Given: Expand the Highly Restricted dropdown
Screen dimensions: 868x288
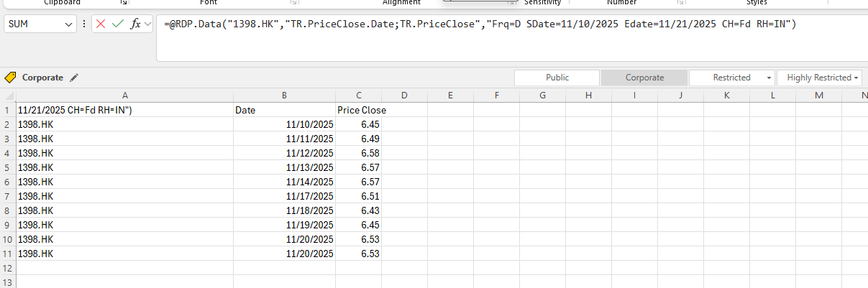Looking at the screenshot, I should click(856, 78).
